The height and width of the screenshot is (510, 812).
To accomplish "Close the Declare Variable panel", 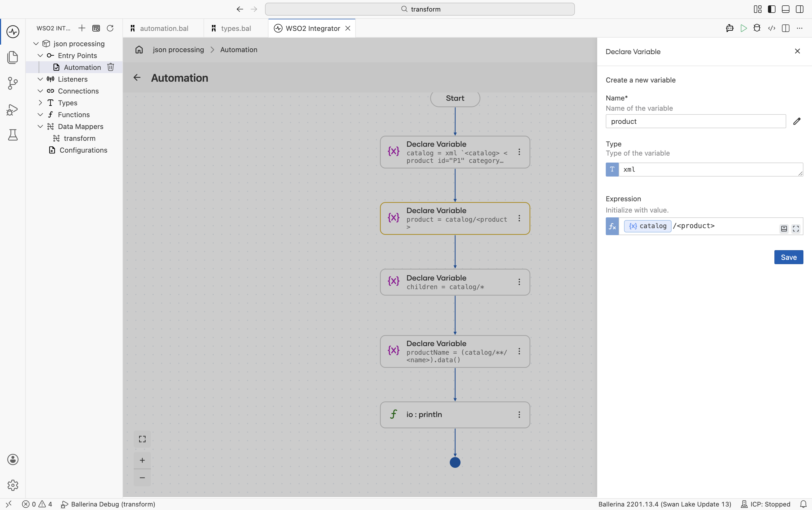I will click(798, 51).
